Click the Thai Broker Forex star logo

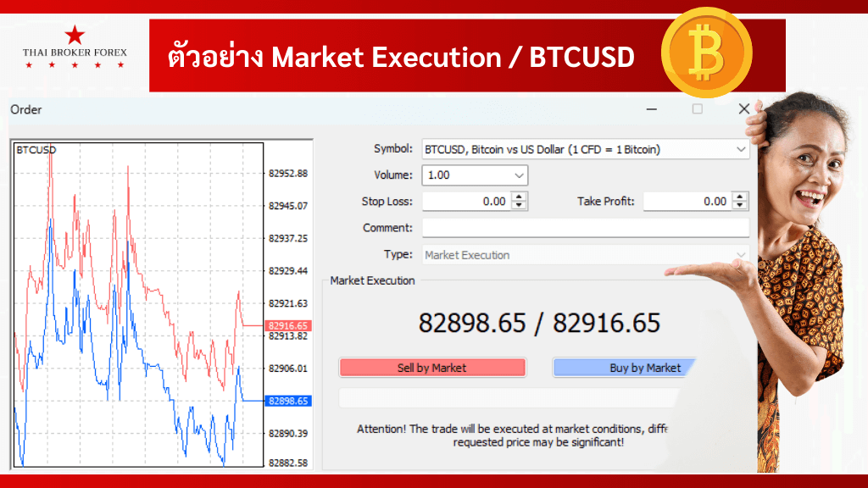coord(74,48)
